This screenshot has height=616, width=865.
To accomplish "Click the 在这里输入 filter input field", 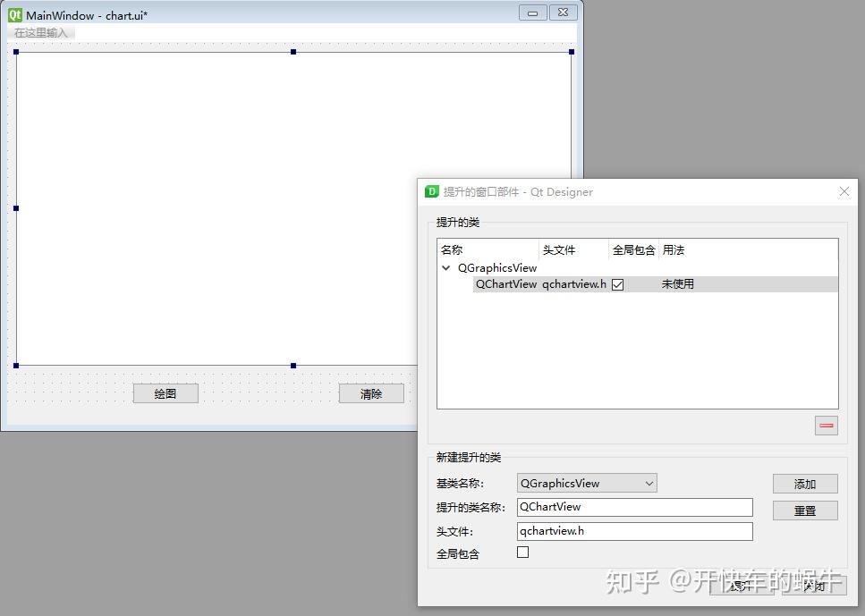I will tap(42, 32).
